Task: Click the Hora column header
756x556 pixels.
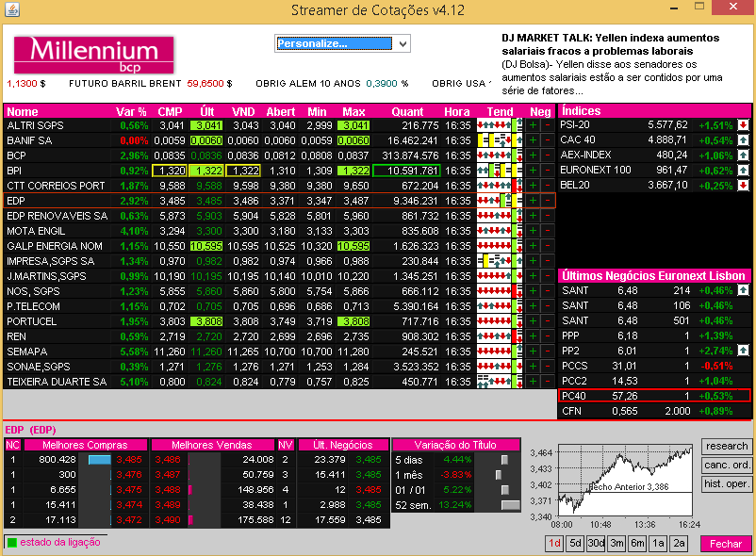Action: click(456, 112)
